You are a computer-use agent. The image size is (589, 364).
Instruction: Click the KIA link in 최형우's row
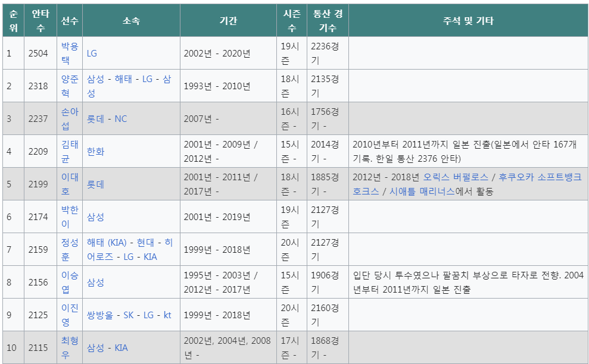click(x=121, y=348)
